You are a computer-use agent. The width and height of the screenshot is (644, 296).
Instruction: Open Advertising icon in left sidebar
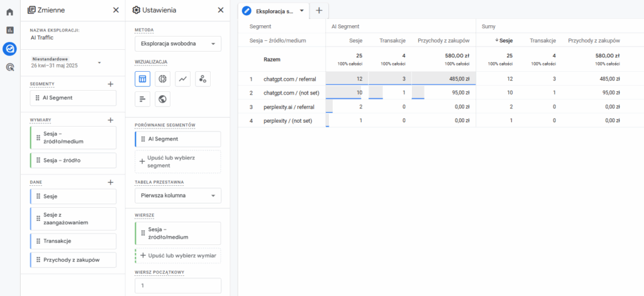pos(9,67)
